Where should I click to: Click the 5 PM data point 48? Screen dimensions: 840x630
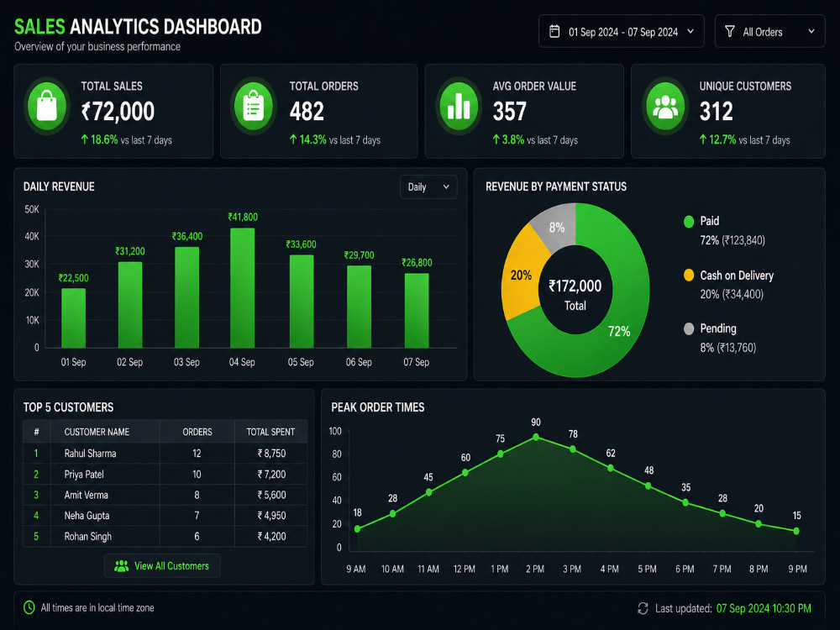coord(648,486)
